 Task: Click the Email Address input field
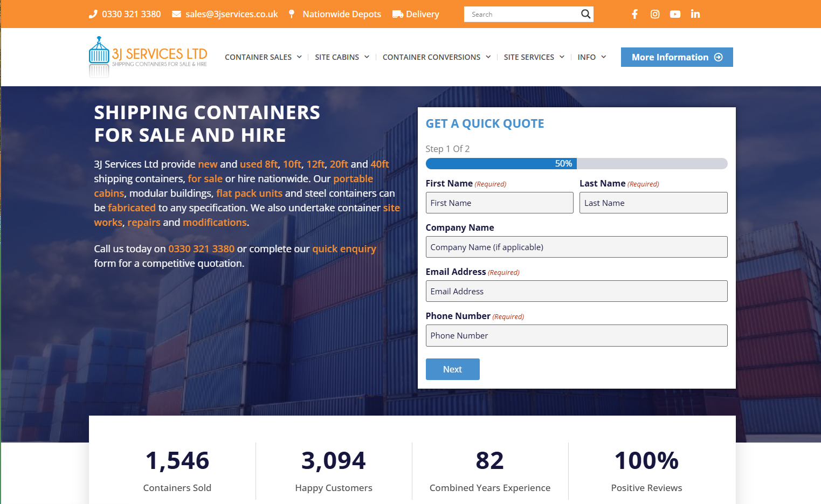pyautogui.click(x=576, y=292)
